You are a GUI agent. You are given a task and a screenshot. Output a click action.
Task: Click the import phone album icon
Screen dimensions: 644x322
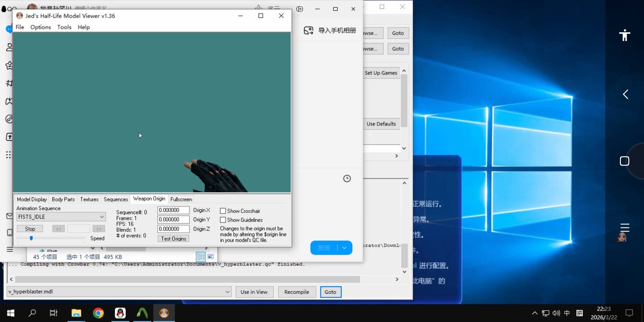309,30
